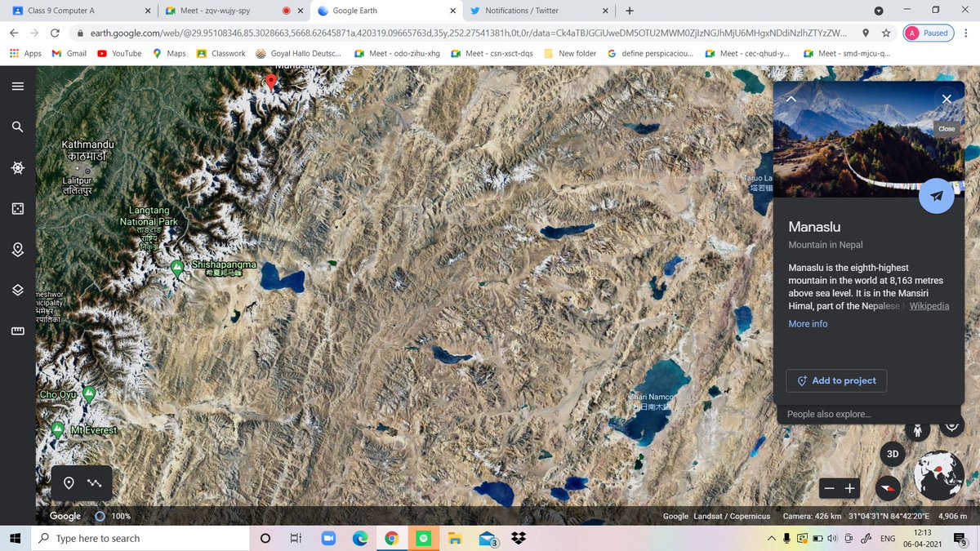Open Task View on the taskbar
Screen dimensions: 980x551
pyautogui.click(x=296, y=538)
